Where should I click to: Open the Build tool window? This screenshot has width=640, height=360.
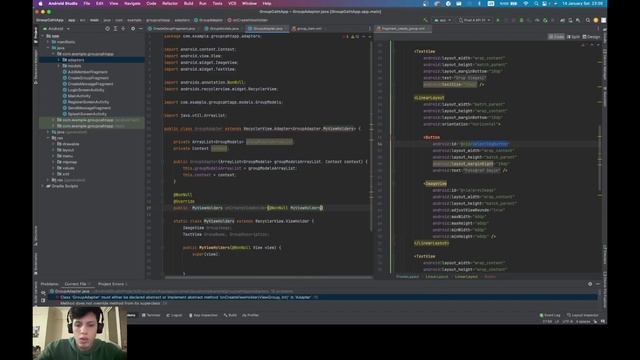[230, 315]
